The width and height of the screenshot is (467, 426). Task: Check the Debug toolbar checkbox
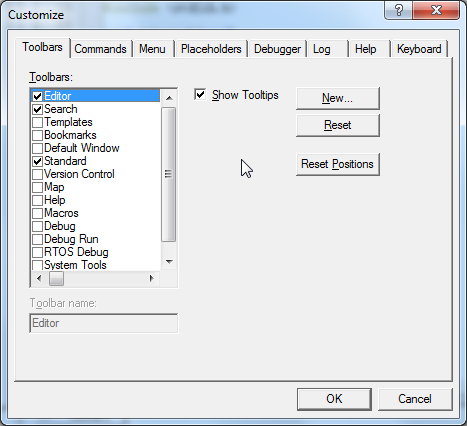pos(37,226)
